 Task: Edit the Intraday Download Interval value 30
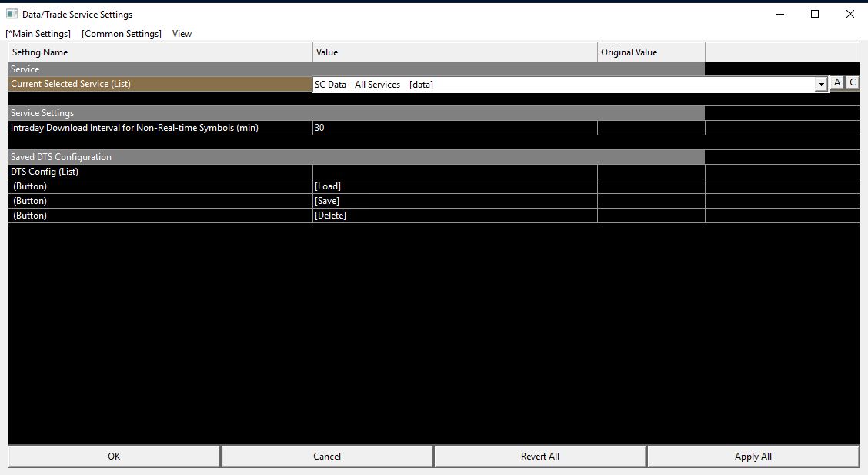455,128
